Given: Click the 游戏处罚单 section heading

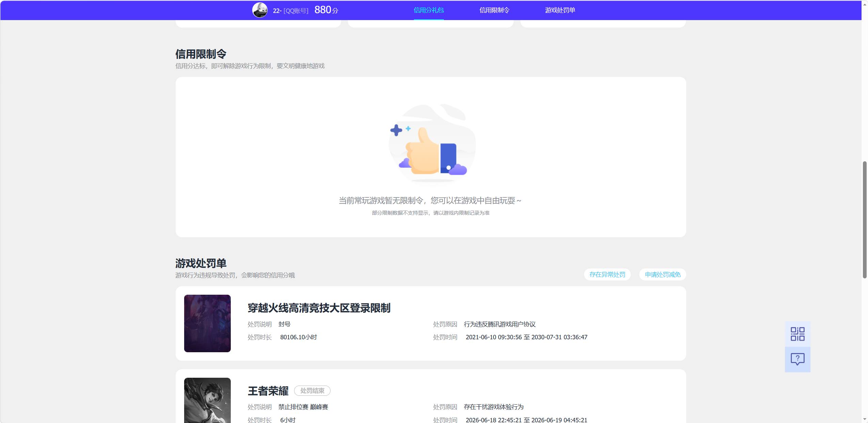Looking at the screenshot, I should pos(201,263).
